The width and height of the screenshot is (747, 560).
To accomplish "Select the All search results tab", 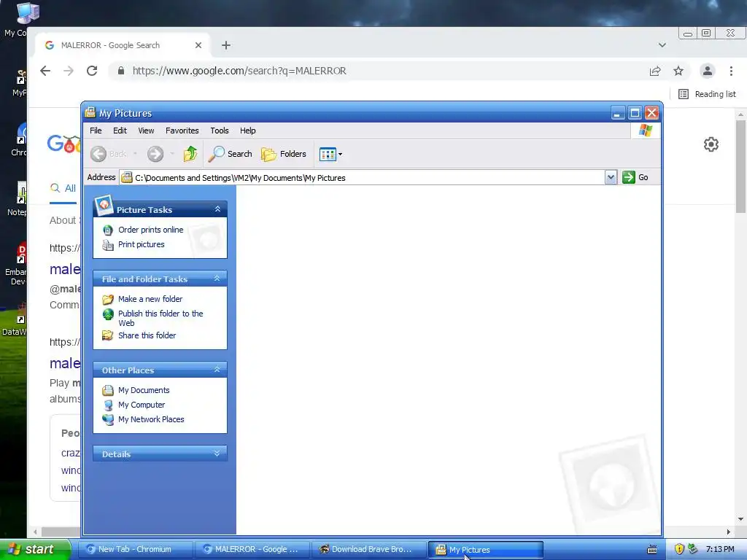I will tap(63, 189).
